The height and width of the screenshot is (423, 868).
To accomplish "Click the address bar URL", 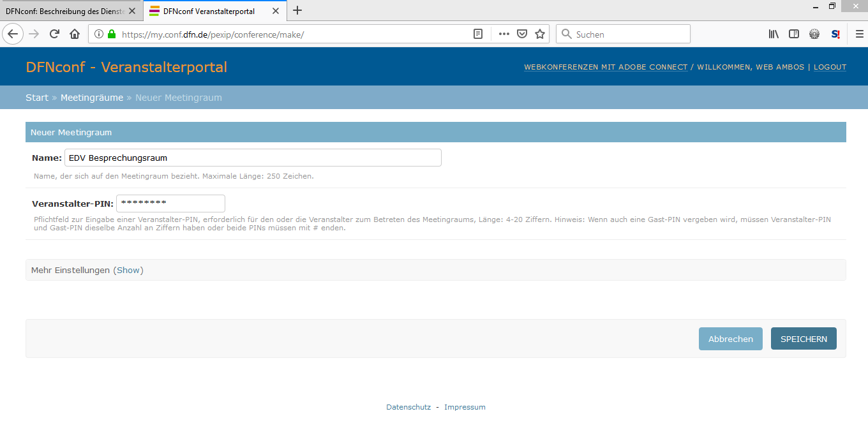I will click(213, 34).
